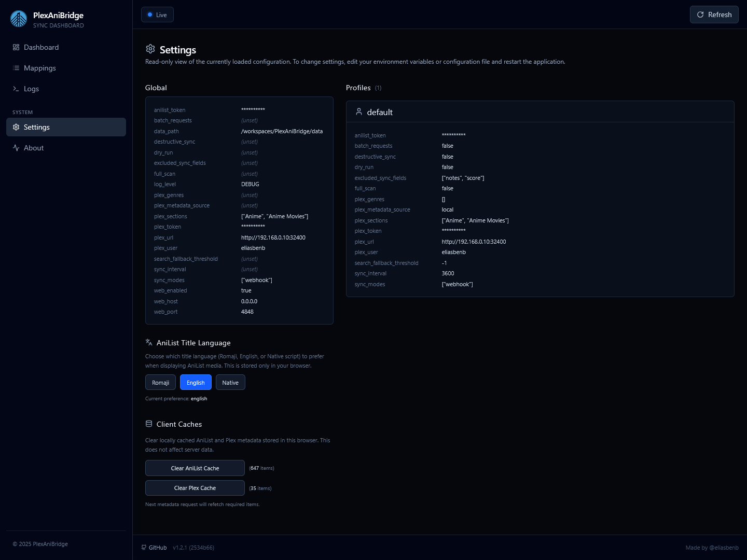Click the Refresh button
Image resolution: width=747 pixels, height=560 pixels.
[714, 15]
